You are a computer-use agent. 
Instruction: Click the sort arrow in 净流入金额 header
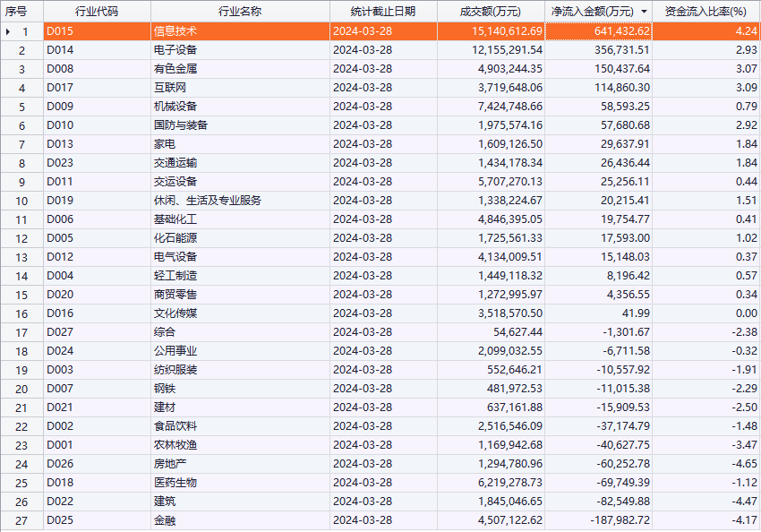644,12
